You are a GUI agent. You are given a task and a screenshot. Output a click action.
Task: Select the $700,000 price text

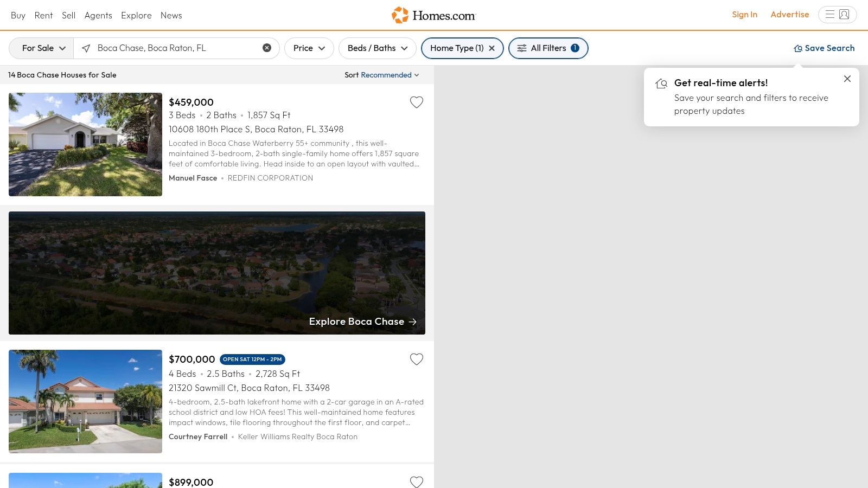tap(192, 359)
